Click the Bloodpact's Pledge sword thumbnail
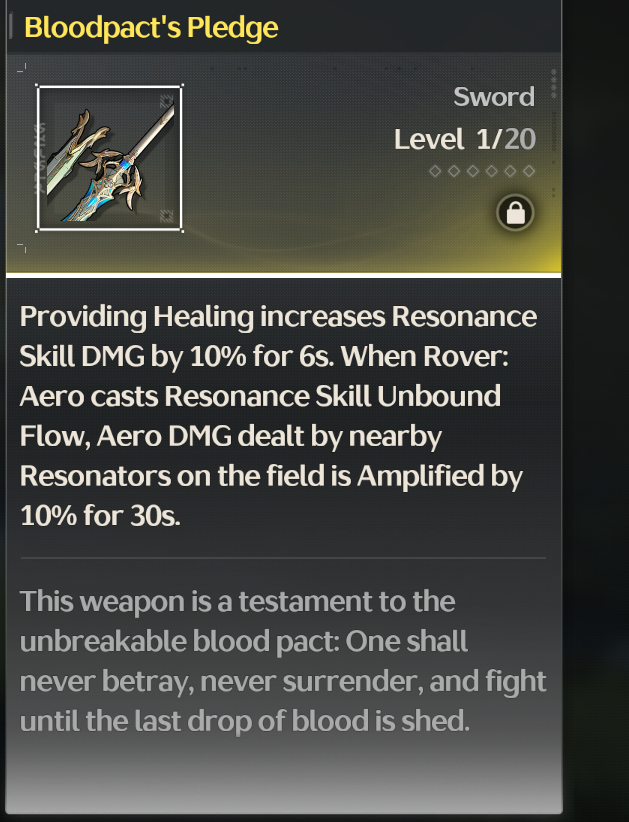Screen dimensions: 629x822 [x=110, y=158]
